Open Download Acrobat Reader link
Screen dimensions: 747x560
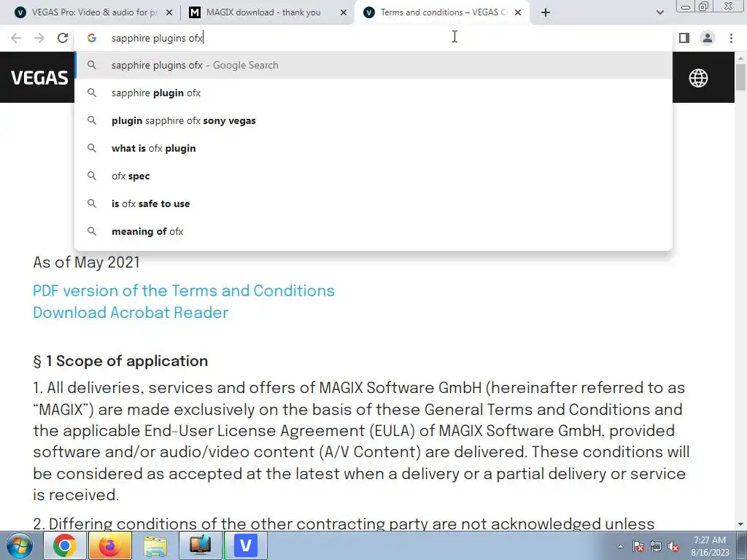click(x=131, y=312)
